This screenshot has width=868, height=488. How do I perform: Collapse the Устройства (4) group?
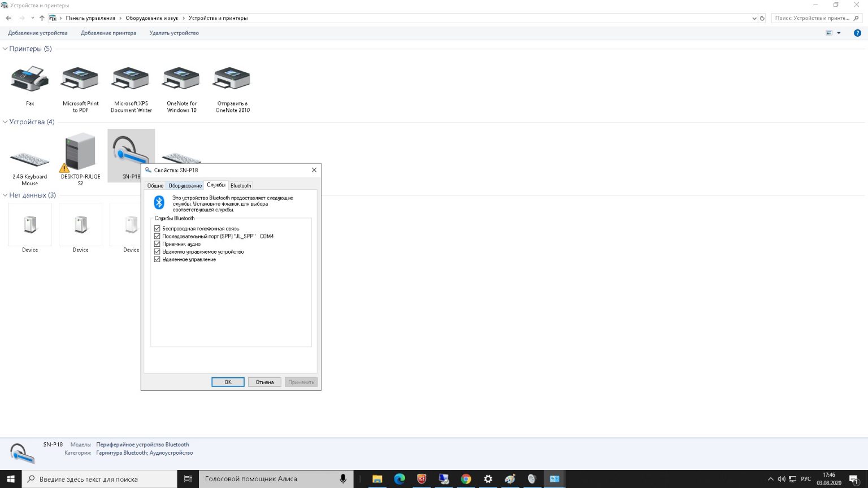coord(5,122)
